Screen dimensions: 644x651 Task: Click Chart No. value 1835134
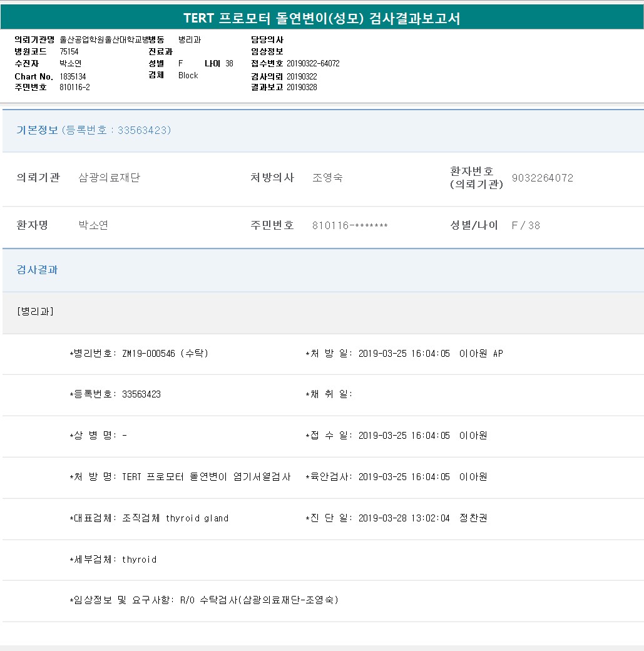tap(73, 76)
